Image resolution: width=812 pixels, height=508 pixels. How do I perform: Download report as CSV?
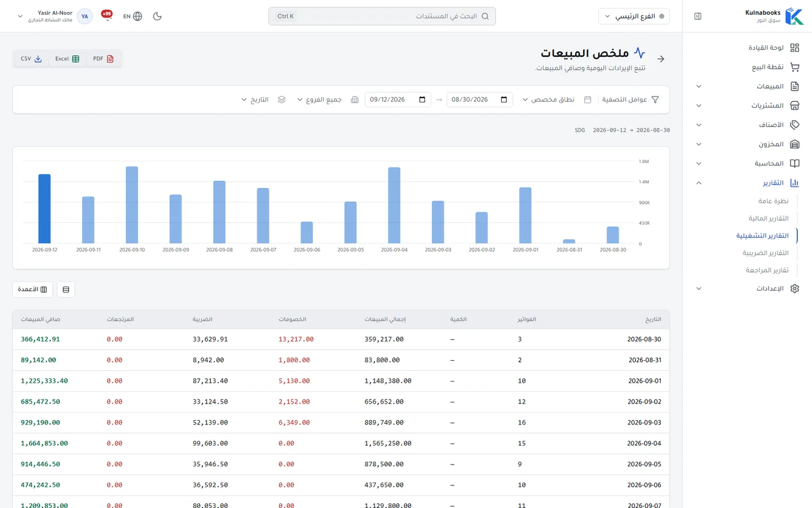[x=31, y=59]
